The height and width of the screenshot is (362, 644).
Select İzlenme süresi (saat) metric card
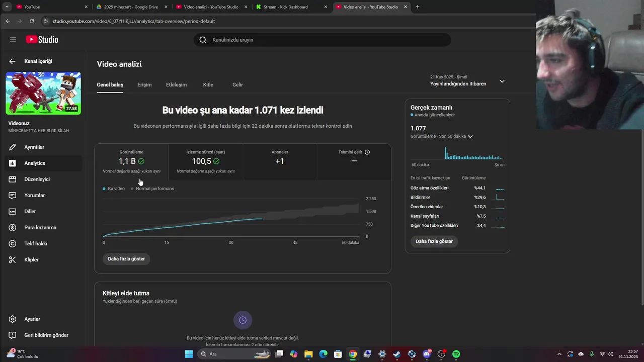point(205,162)
